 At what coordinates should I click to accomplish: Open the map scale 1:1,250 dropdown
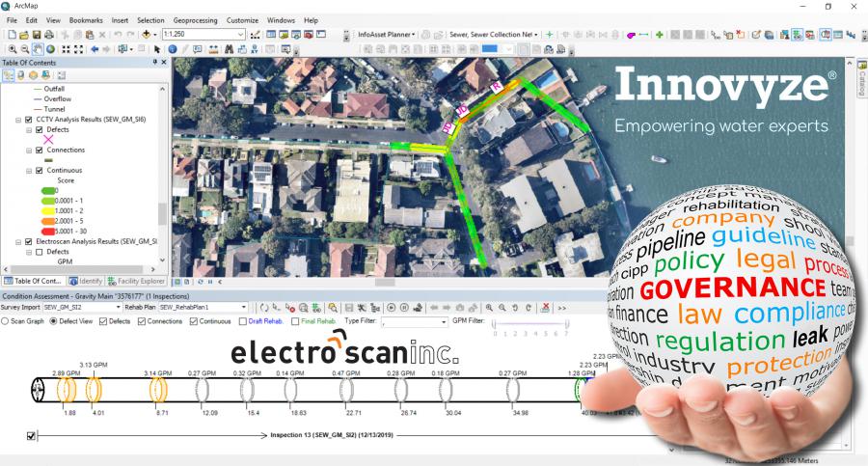tap(240, 35)
